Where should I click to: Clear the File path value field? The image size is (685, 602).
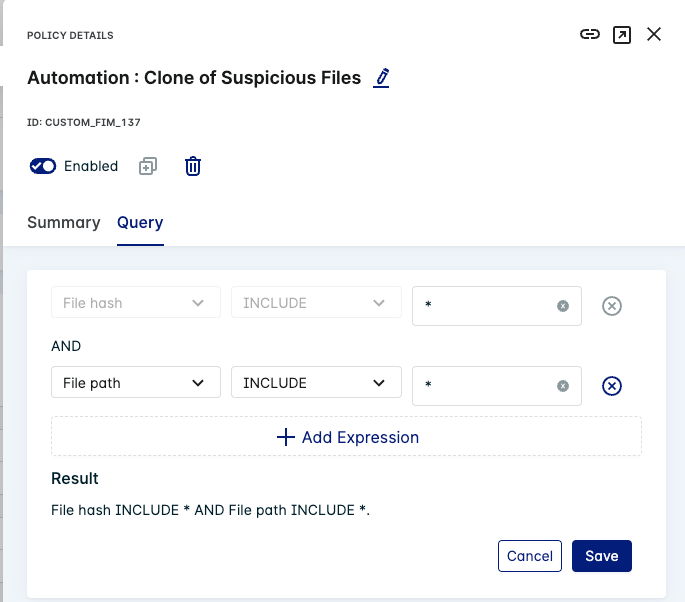(x=563, y=386)
